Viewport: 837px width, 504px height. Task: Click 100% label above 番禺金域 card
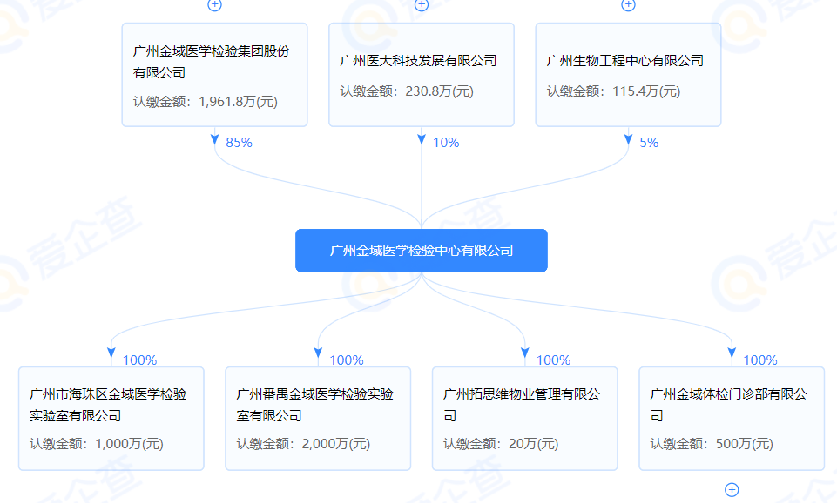pos(347,360)
